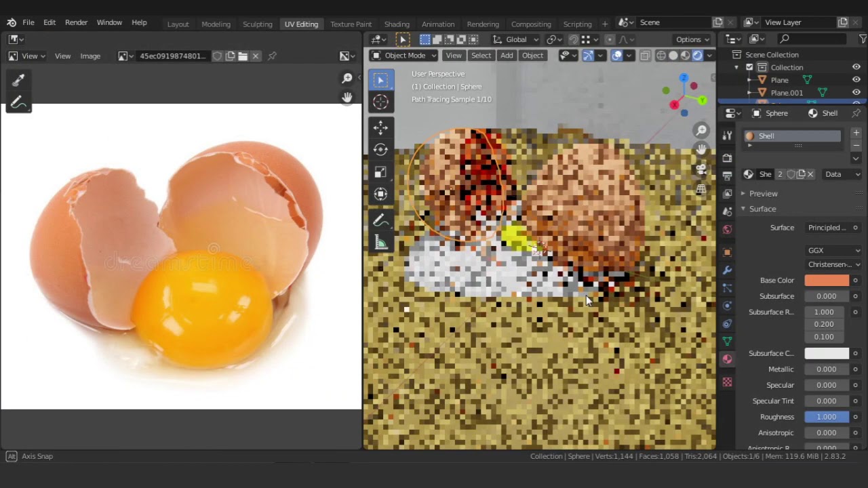Image resolution: width=868 pixels, height=488 pixels.
Task: Expand the Plane object in outliner
Action: (x=749, y=80)
